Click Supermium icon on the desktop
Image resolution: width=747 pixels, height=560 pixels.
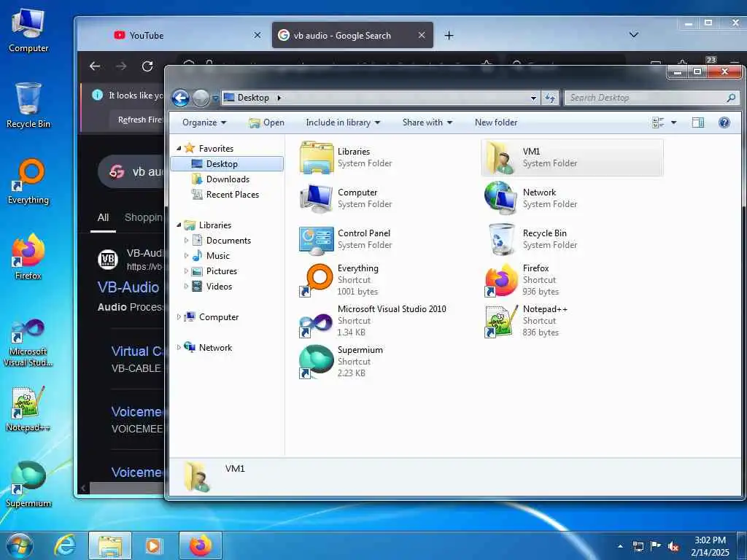[28, 484]
